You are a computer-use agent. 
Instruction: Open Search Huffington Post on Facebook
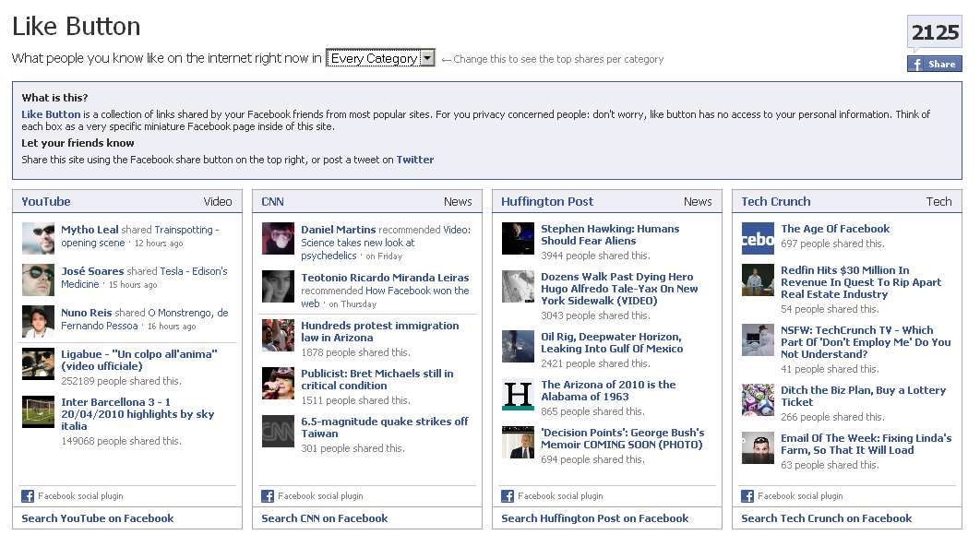pos(595,518)
